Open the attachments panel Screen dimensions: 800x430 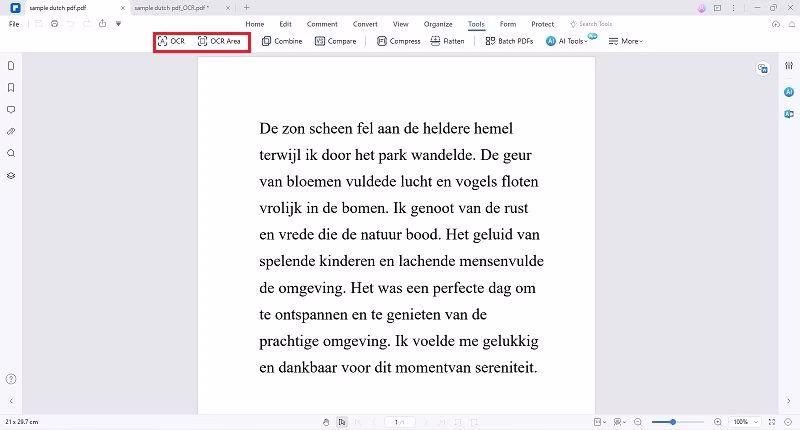11,132
